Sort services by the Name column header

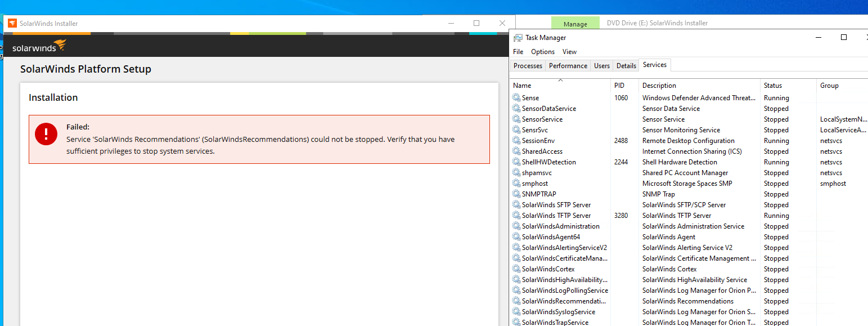pyautogui.click(x=561, y=86)
